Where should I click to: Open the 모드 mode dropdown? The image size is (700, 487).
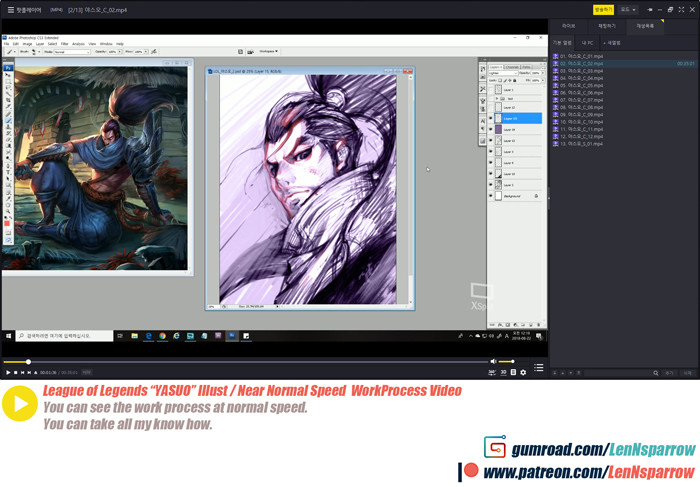(x=628, y=9)
